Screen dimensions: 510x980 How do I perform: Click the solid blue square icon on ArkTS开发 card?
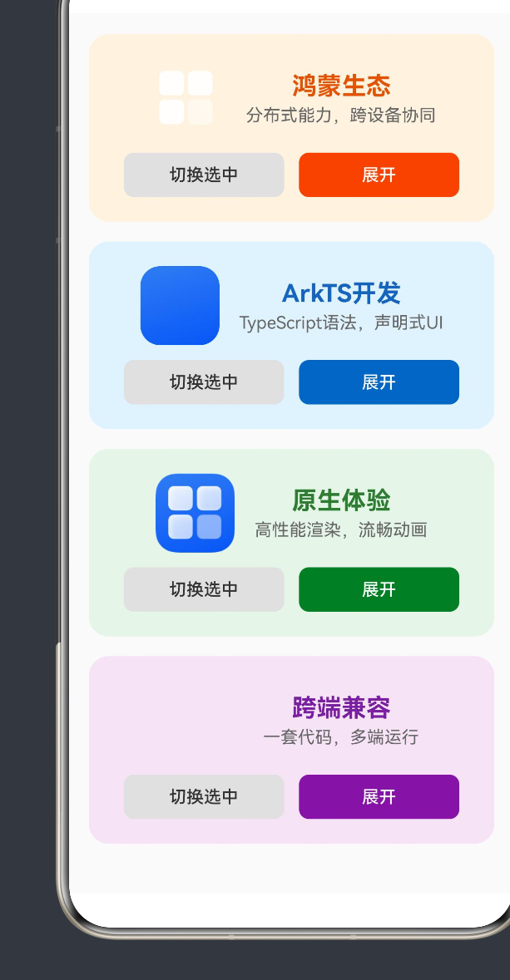tap(180, 306)
